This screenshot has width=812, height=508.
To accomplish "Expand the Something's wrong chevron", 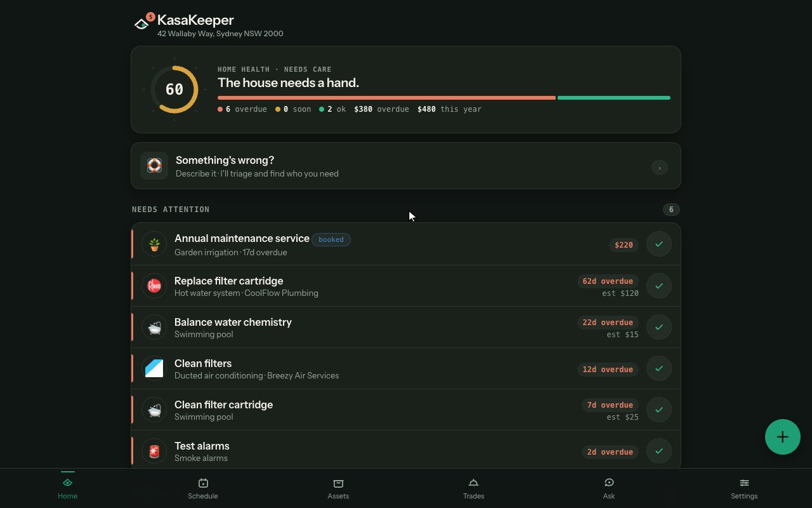I will [x=660, y=168].
